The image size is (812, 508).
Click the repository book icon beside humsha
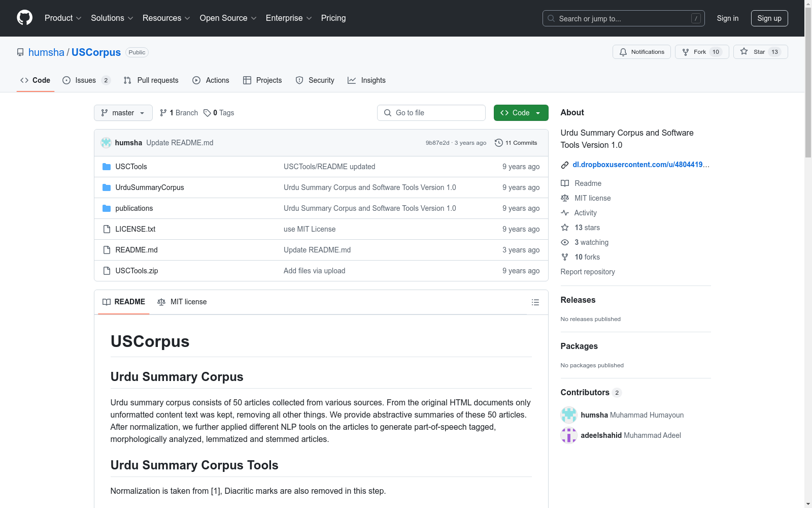[x=20, y=52]
